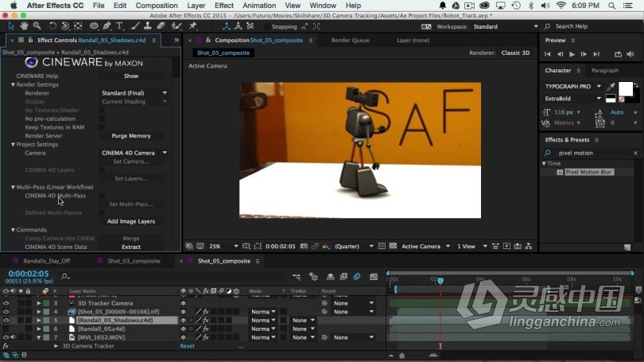Open the Renderer Standard (Final) dropdown
644x362 pixels.
(x=134, y=93)
